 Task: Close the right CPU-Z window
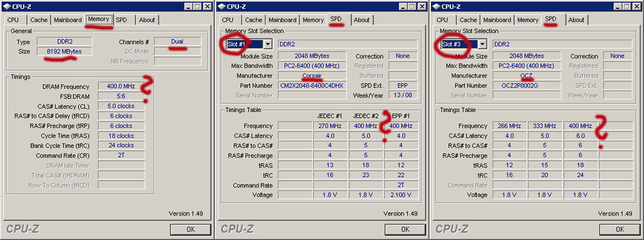tap(636, 6)
